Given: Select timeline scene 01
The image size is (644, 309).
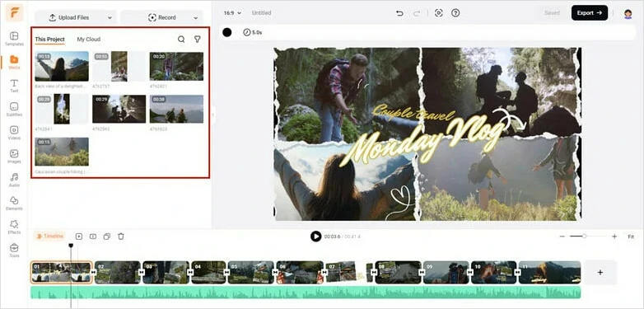Looking at the screenshot, I should point(61,273).
